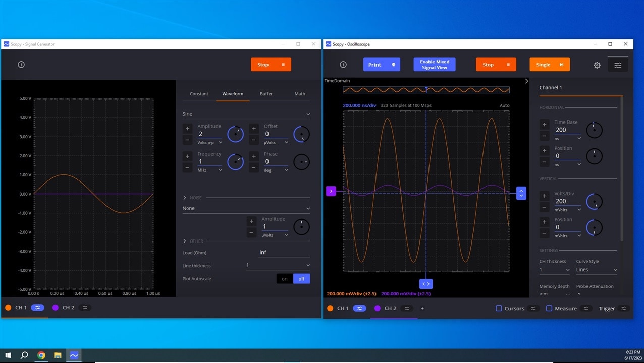The width and height of the screenshot is (644, 363).
Task: Open taskbar search icon
Action: tap(24, 355)
